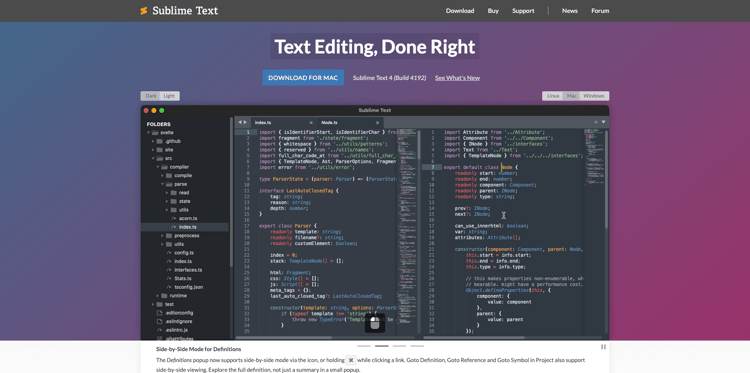Screen dimensions: 750x373
Task: Click the .github folder icon
Action: click(160, 141)
